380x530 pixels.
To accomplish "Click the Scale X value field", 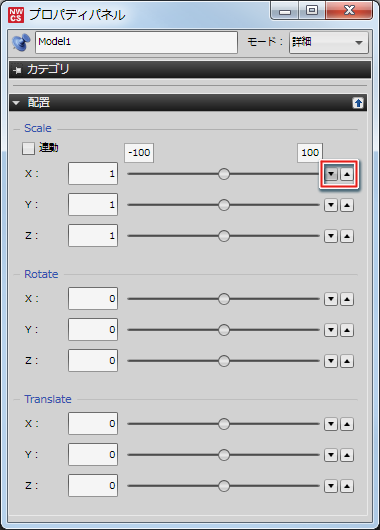I will point(93,174).
